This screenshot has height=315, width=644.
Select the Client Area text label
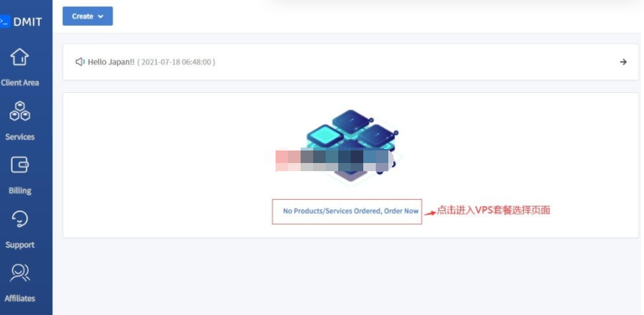[x=20, y=83]
